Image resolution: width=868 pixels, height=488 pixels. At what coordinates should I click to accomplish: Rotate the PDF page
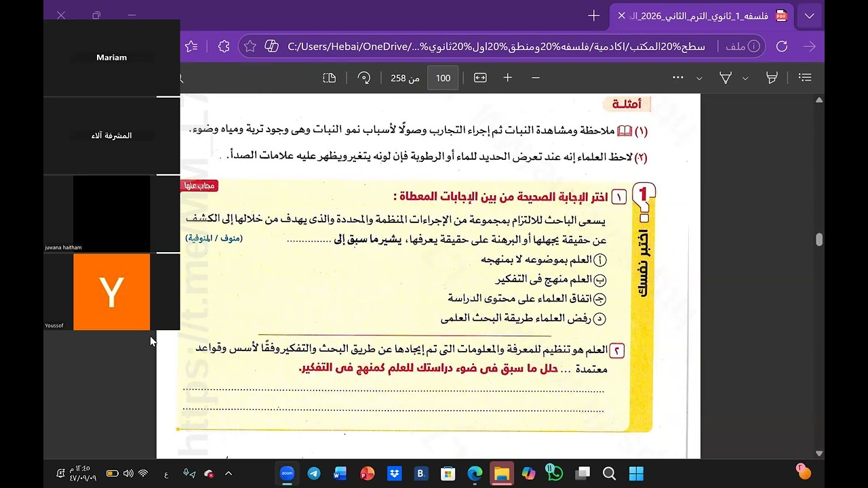(364, 78)
